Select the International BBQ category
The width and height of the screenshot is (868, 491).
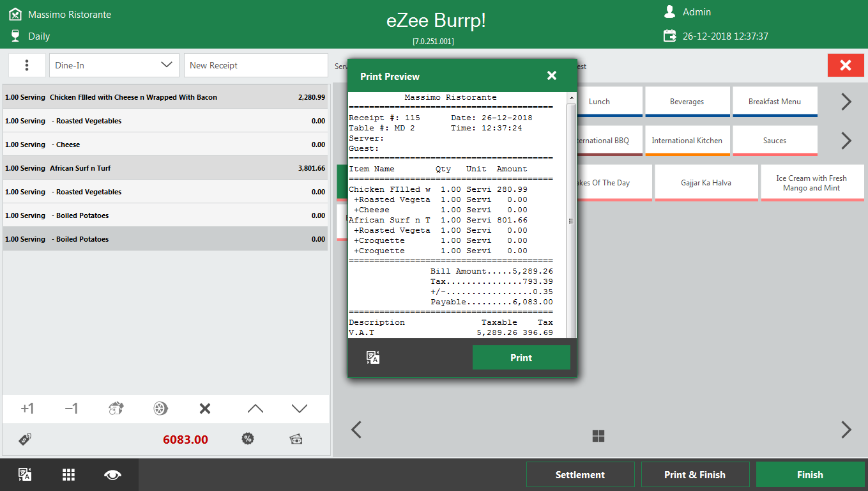click(x=609, y=141)
